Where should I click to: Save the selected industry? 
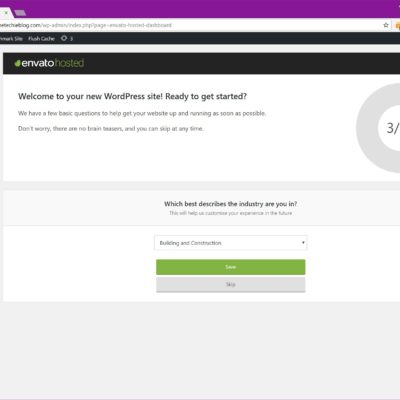230,267
